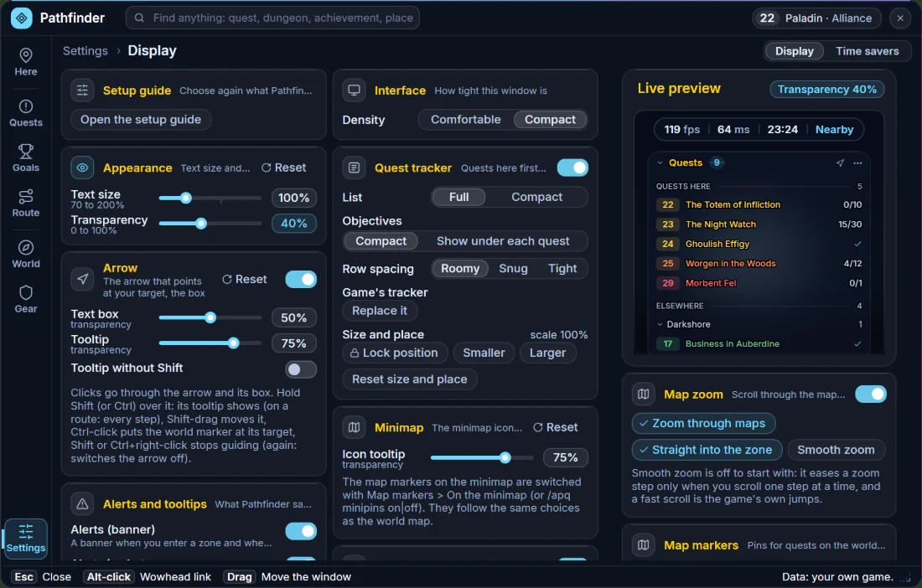The height and width of the screenshot is (588, 922).
Task: Select the Settings sliders icon in sidebar
Action: click(x=26, y=532)
